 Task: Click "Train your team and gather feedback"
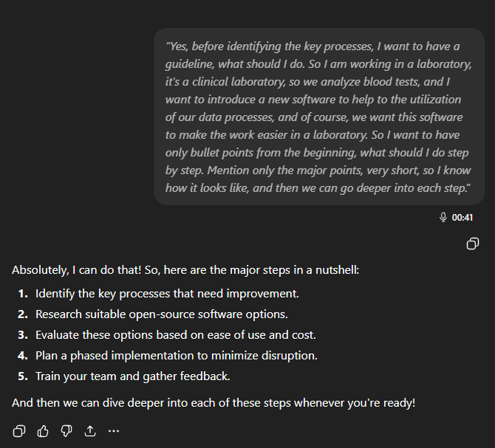pyautogui.click(x=133, y=376)
